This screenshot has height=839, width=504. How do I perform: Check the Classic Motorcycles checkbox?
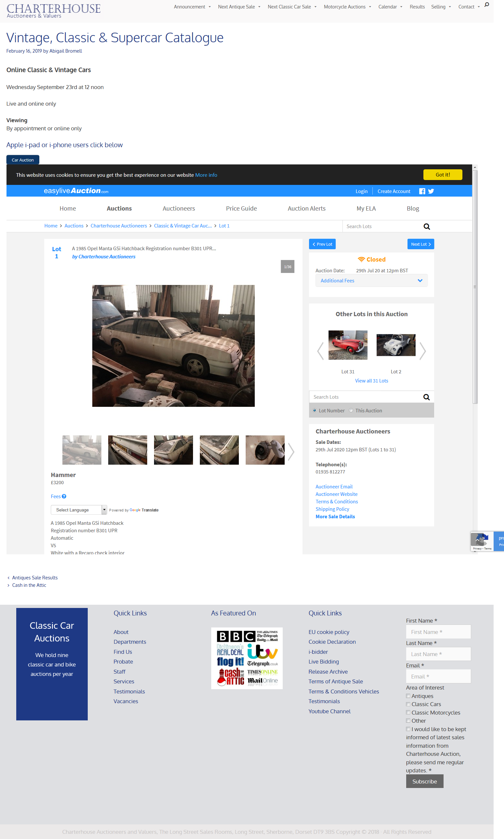[408, 712]
